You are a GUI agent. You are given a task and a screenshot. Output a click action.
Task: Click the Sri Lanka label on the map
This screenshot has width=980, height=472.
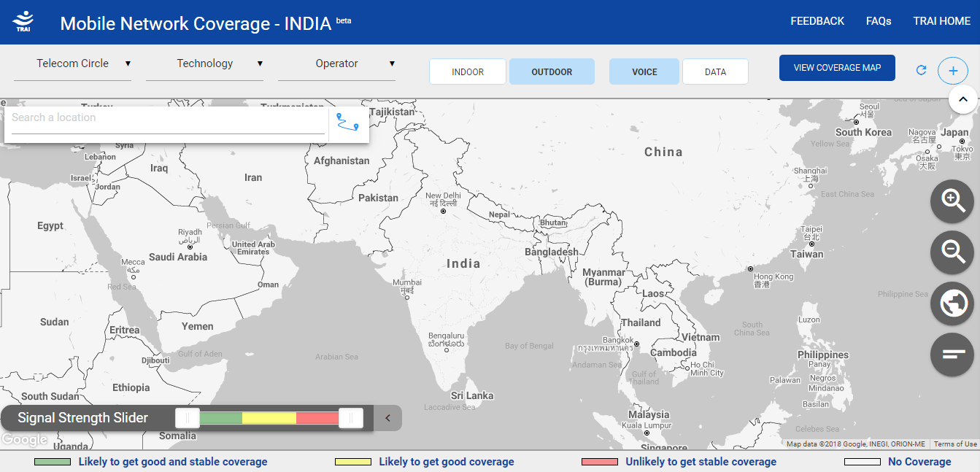click(x=472, y=395)
